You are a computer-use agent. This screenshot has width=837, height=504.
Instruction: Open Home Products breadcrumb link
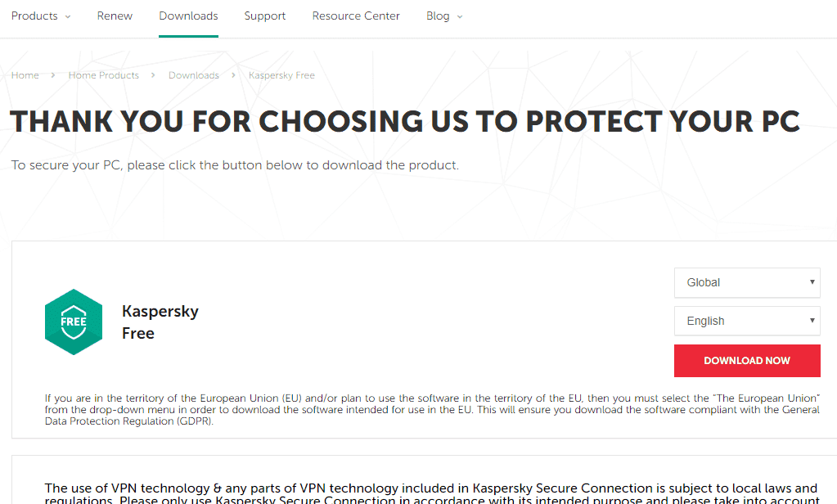103,74
